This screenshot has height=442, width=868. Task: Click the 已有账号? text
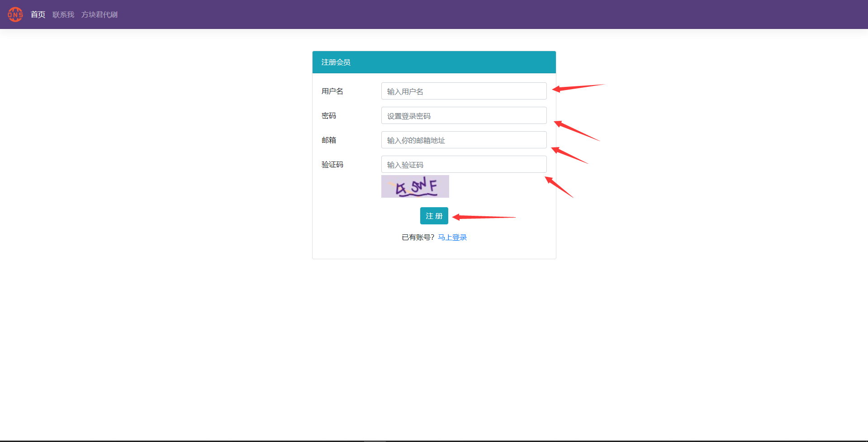[418, 238]
